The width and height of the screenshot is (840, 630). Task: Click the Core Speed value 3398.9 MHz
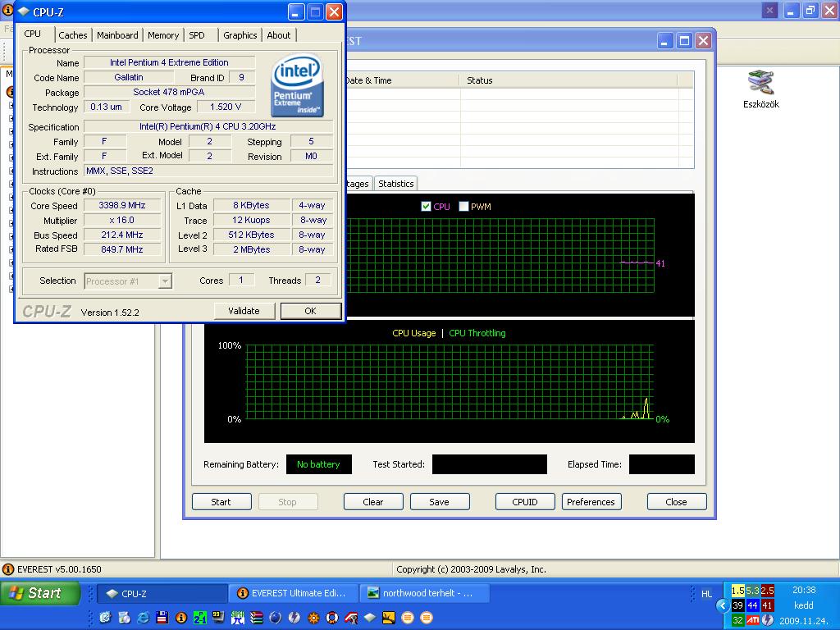tap(122, 205)
